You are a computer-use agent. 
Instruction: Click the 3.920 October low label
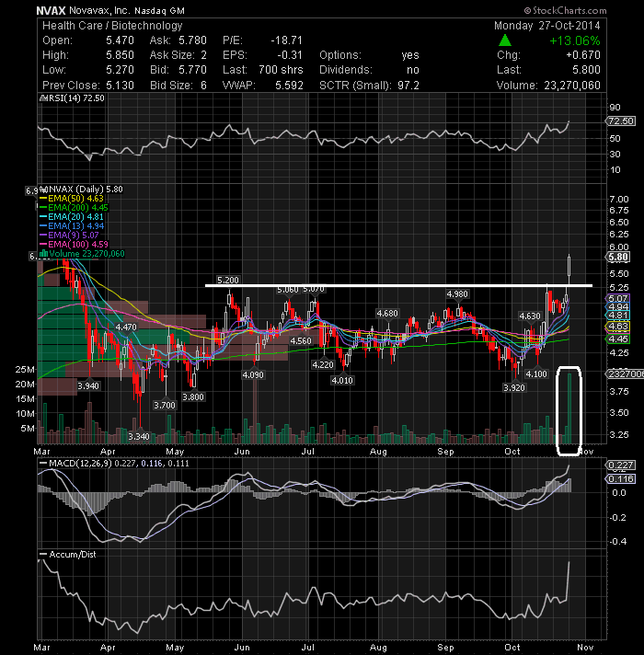tap(513, 387)
